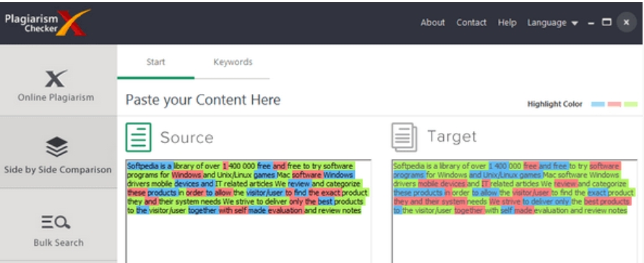Open the Help menu item
Viewport: 644px width, 263px height.
[507, 22]
